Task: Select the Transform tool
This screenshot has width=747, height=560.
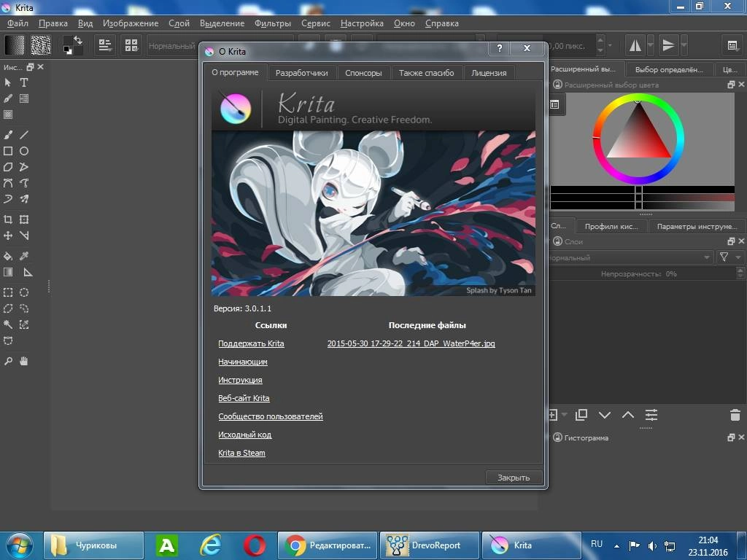Action: click(x=24, y=219)
